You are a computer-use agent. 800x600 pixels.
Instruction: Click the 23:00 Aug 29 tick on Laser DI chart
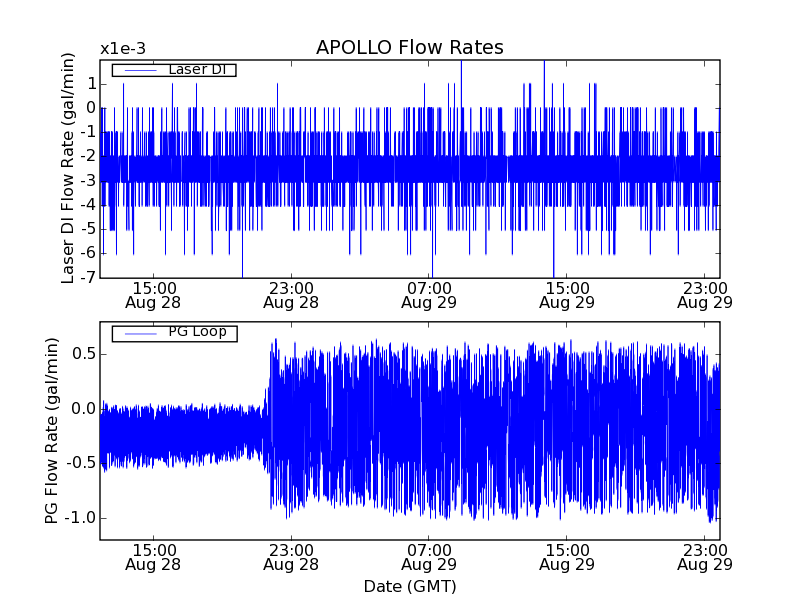pos(704,294)
